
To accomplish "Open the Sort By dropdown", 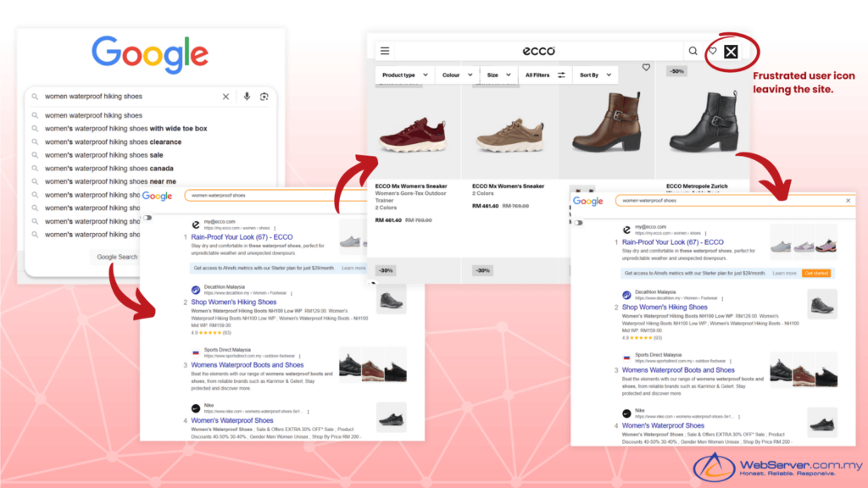I will point(595,75).
